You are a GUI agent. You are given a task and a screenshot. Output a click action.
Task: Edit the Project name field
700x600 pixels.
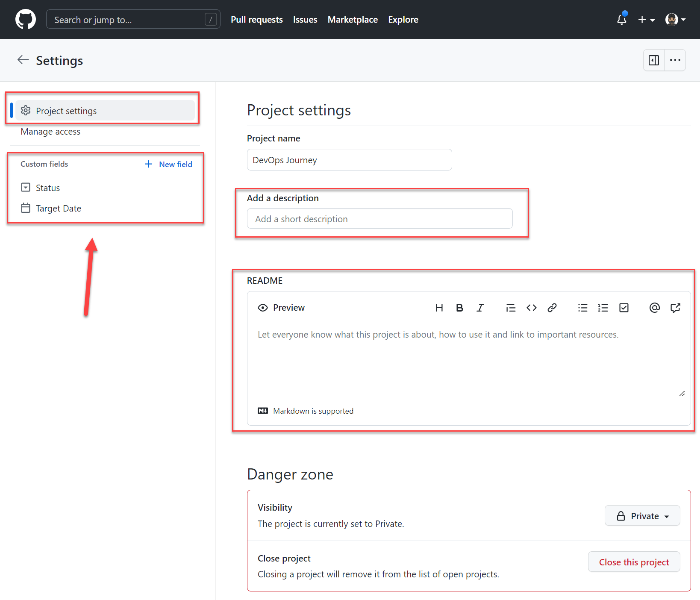pyautogui.click(x=349, y=159)
